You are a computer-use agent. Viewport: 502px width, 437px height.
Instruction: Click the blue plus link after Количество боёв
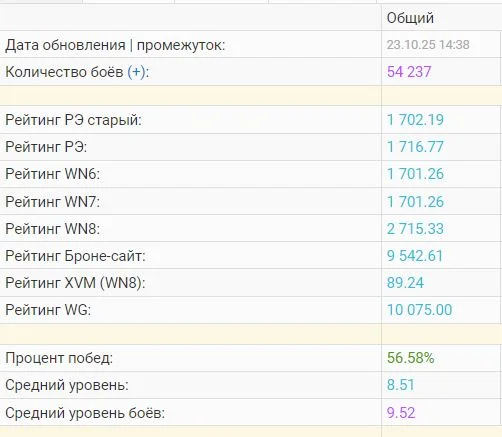coord(136,72)
